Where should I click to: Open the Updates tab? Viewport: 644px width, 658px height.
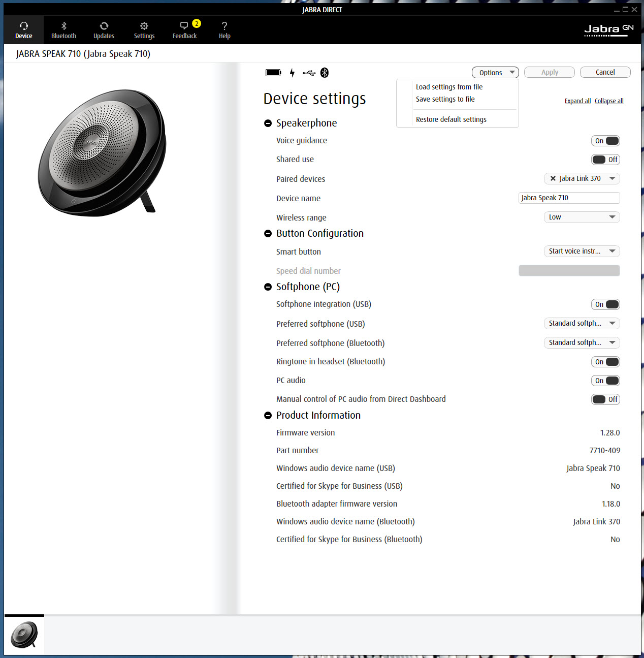104,30
